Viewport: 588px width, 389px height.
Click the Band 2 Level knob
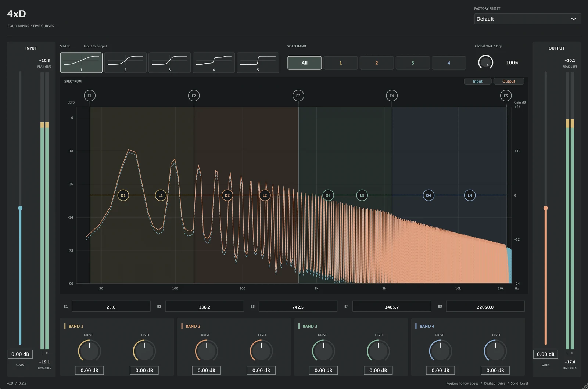click(261, 351)
